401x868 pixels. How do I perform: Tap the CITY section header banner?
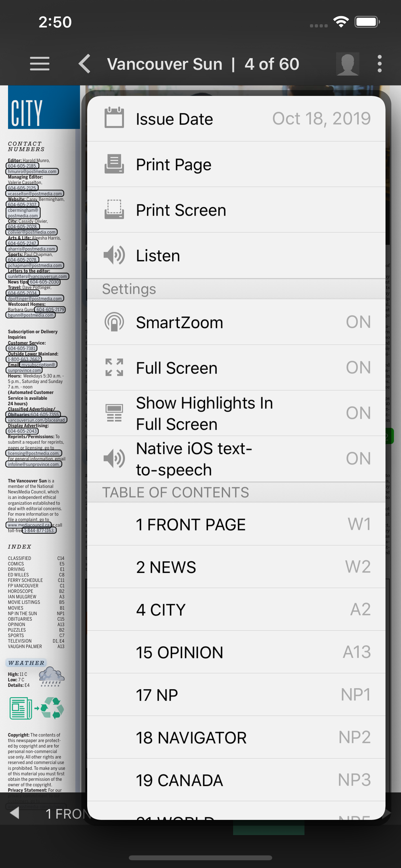[x=44, y=107]
